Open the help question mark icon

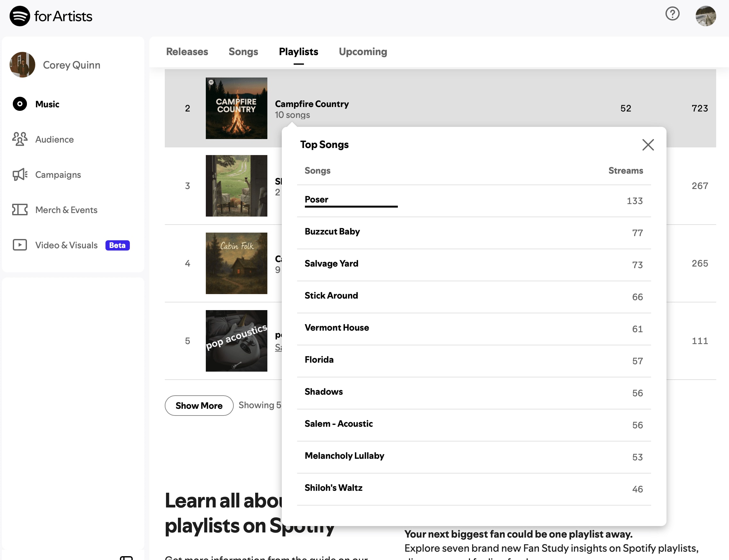click(x=672, y=14)
